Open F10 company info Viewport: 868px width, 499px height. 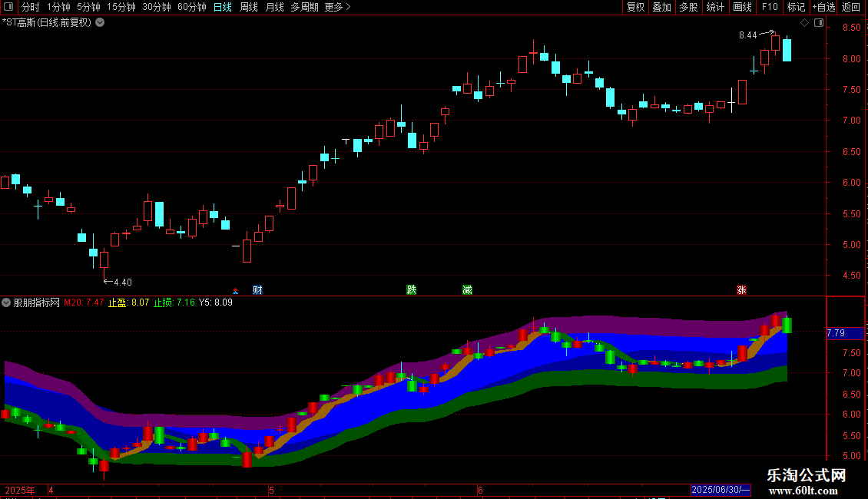pyautogui.click(x=770, y=7)
